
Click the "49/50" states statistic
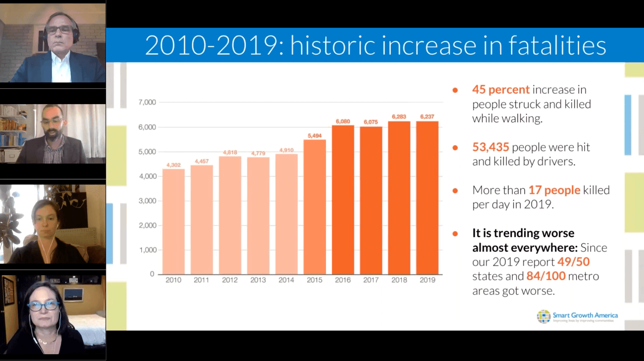click(573, 262)
